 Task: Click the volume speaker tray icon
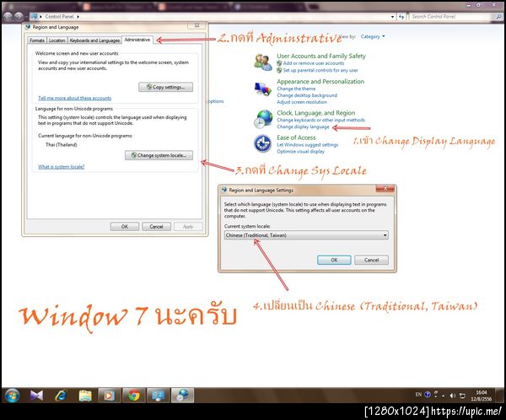452,396
